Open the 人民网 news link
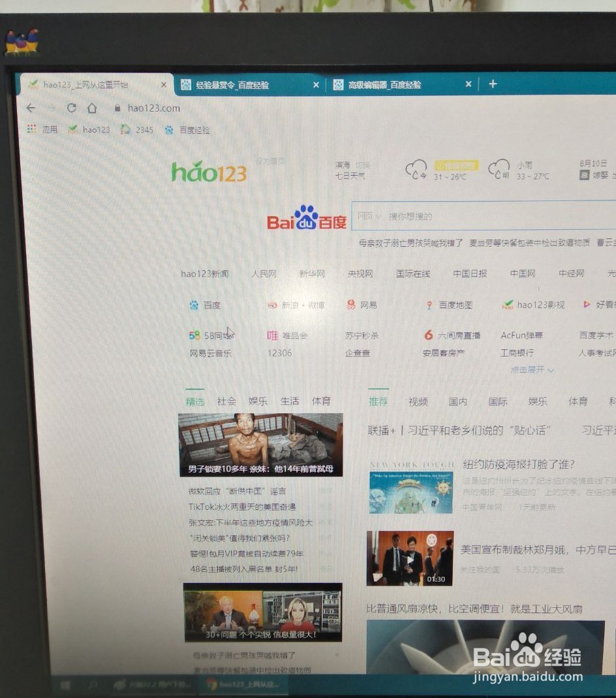Viewport: 616px width, 698px height. coord(263,274)
